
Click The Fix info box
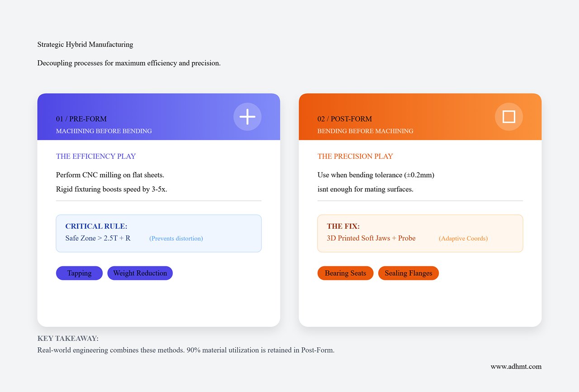[x=420, y=233]
